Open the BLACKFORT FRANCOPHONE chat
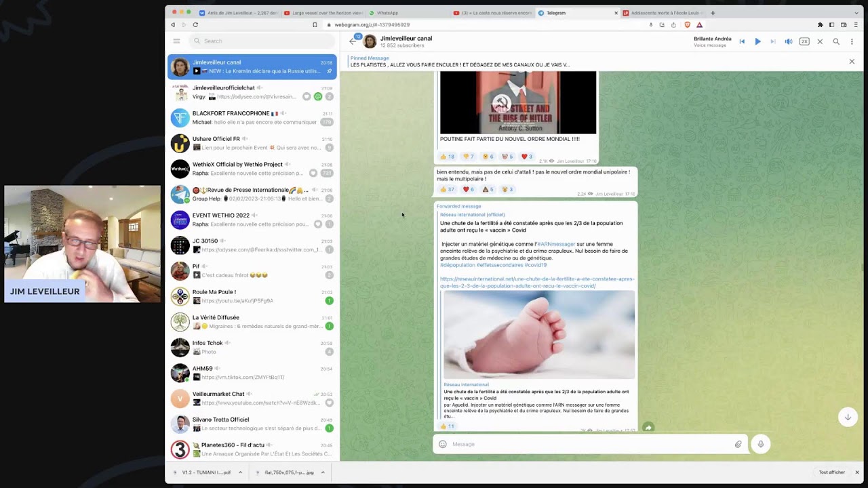Viewport: 868px width, 488px height. (252, 118)
